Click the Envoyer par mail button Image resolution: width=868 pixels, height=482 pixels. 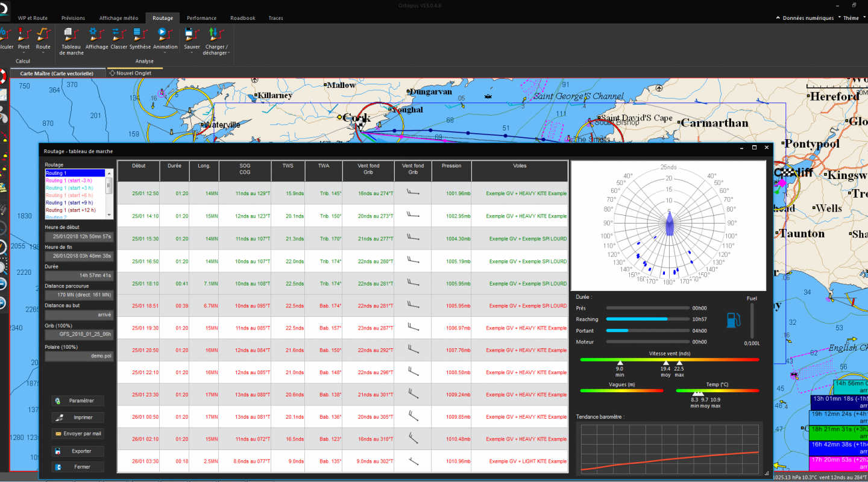(78, 433)
